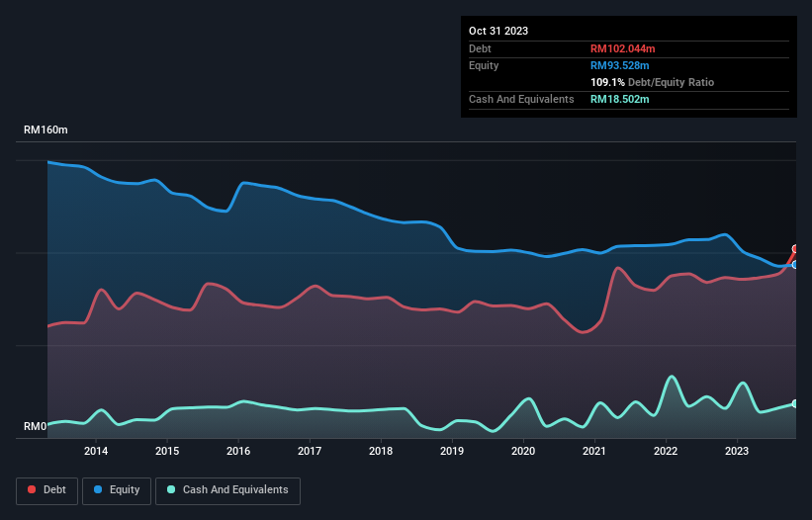Click the RM160m y-axis label
The image size is (812, 520).
45,130
